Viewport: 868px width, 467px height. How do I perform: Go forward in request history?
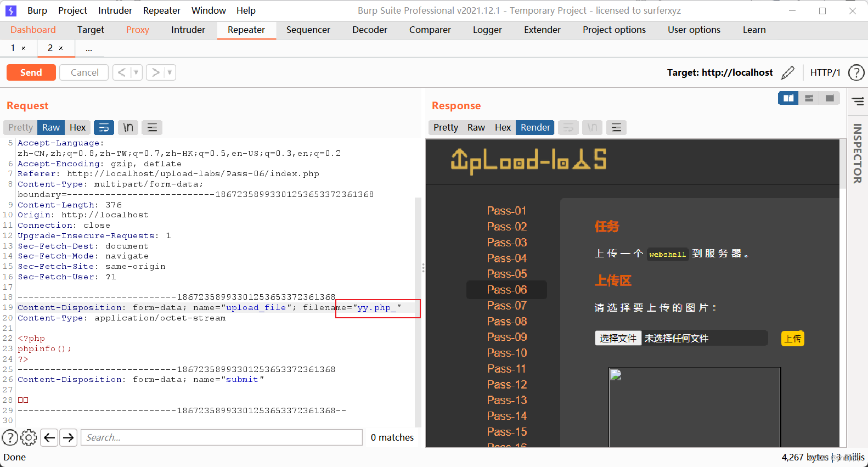click(156, 72)
